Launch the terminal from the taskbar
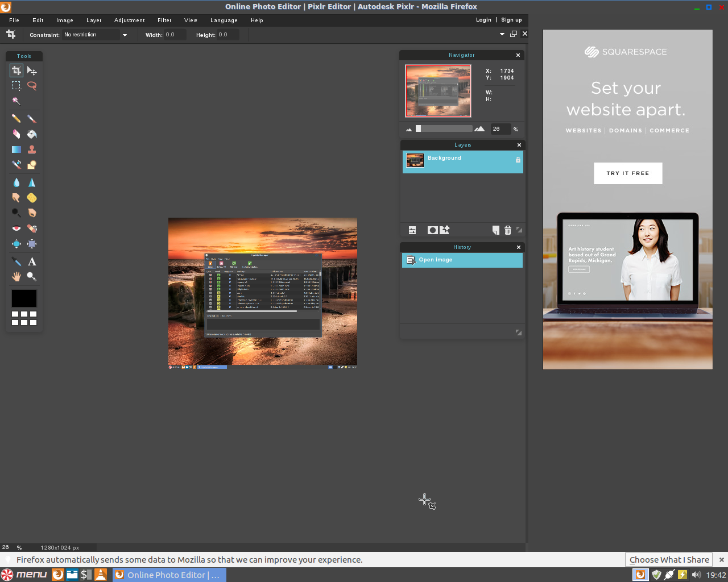The height and width of the screenshot is (582, 728). click(86, 575)
